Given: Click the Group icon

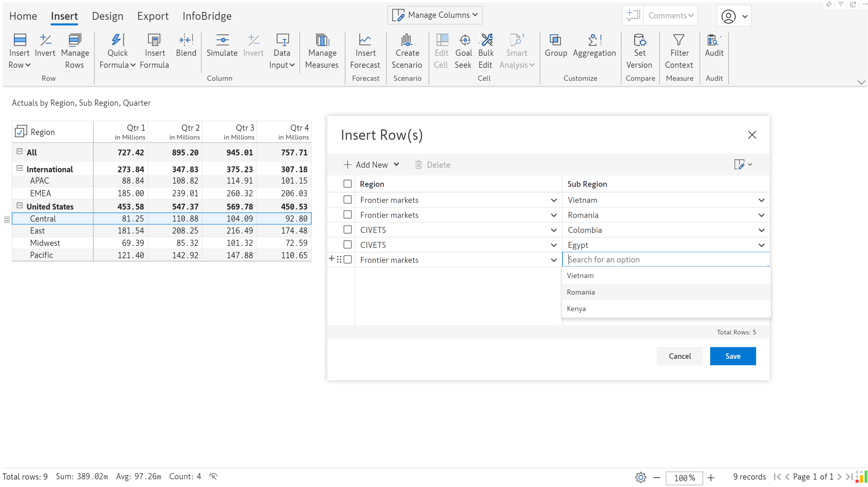Looking at the screenshot, I should 555,40.
